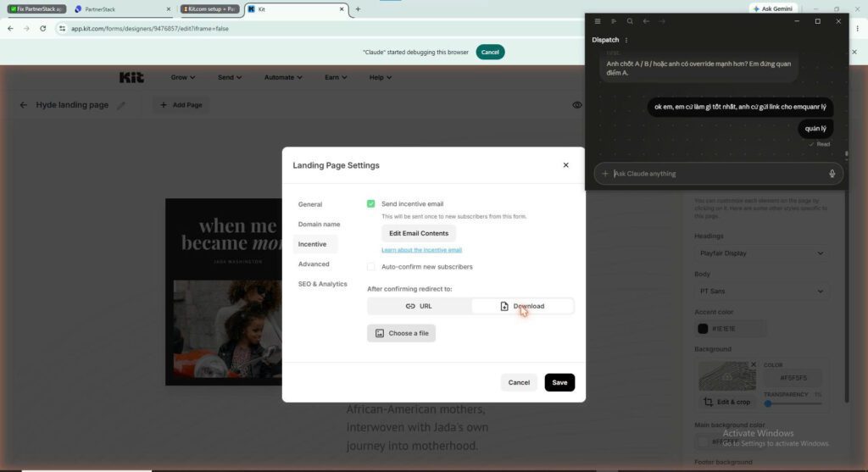
Task: Open the Dispatch options menu dots
Action: point(626,40)
